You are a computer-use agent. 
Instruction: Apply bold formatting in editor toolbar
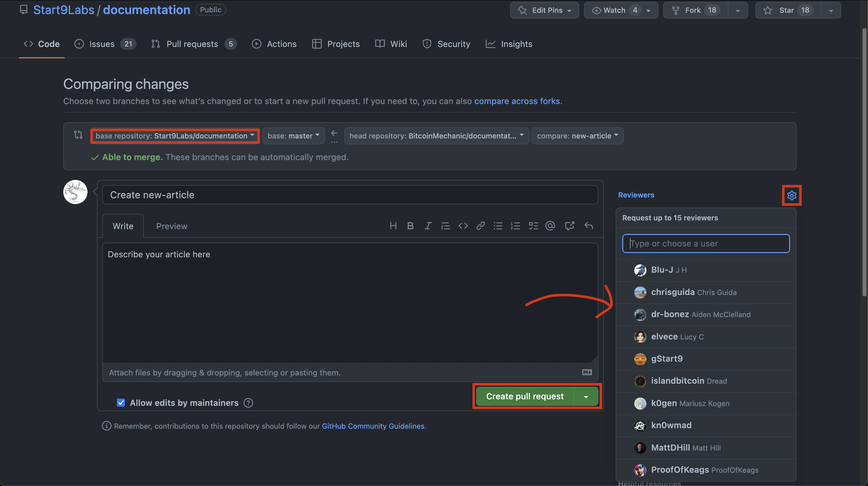(x=410, y=226)
